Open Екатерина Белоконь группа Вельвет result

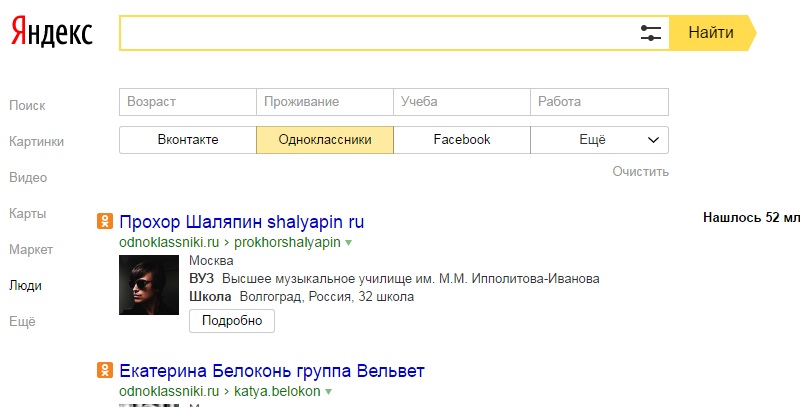pos(271,371)
